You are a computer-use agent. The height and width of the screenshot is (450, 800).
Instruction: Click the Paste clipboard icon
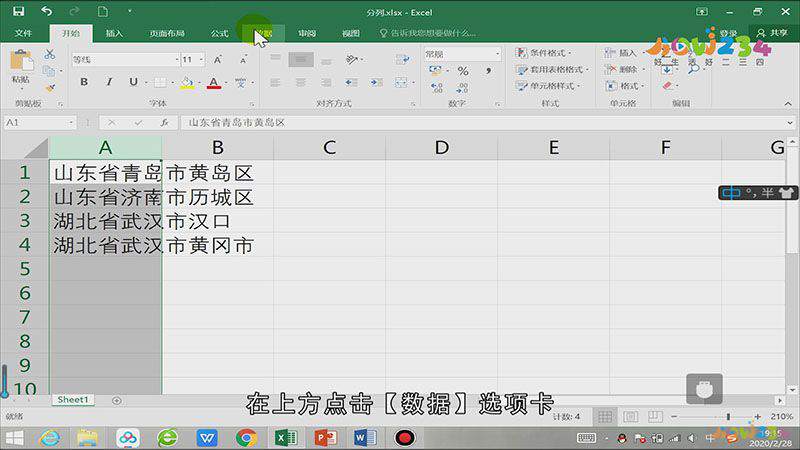[21, 61]
